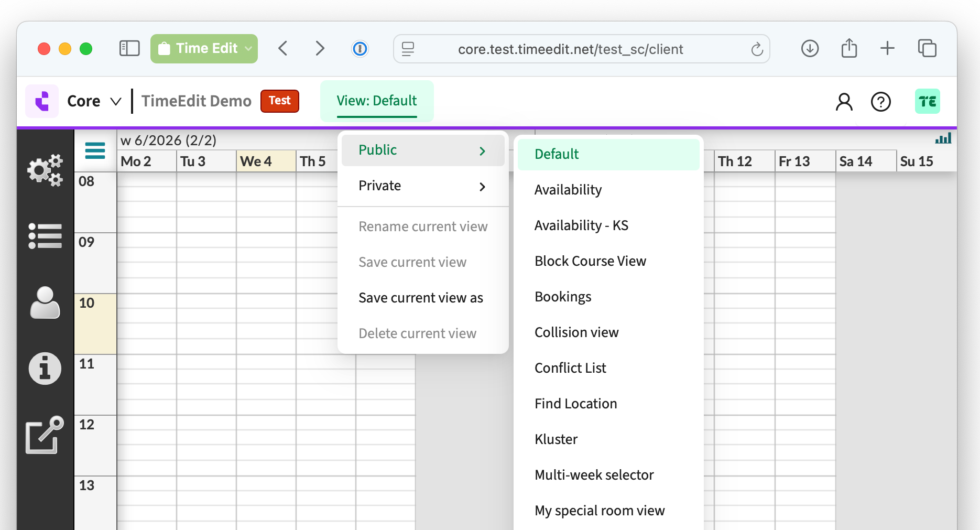Viewport: 980px width, 530px height.
Task: Open the settings gears icon in sidebar
Action: point(45,170)
